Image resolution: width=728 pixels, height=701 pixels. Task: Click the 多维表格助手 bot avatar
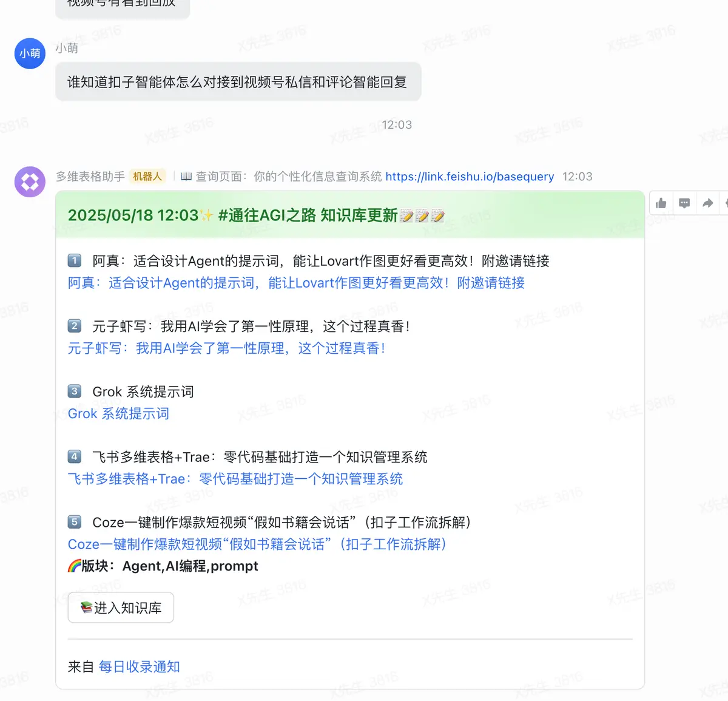tap(30, 181)
